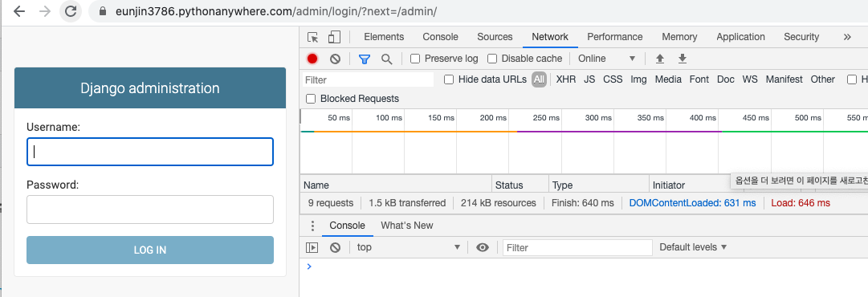This screenshot has width=868, height=297.
Task: Clear the network log
Action: tap(335, 59)
